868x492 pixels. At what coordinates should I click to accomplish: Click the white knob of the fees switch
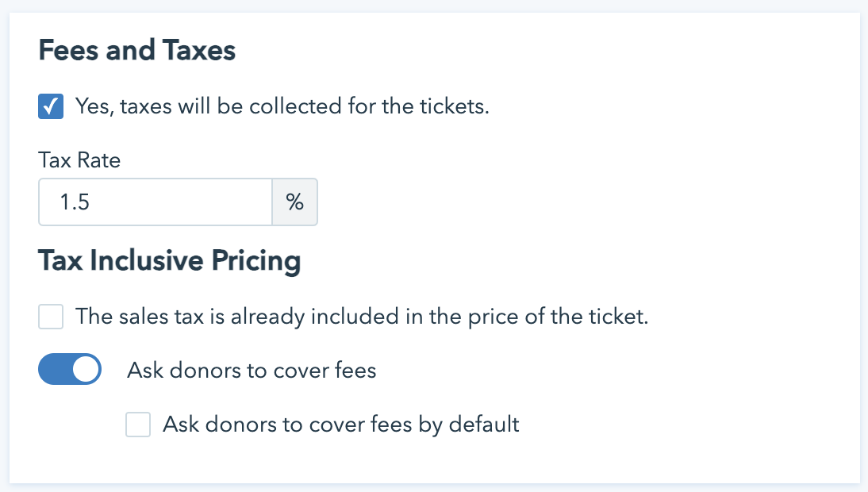[x=86, y=370]
